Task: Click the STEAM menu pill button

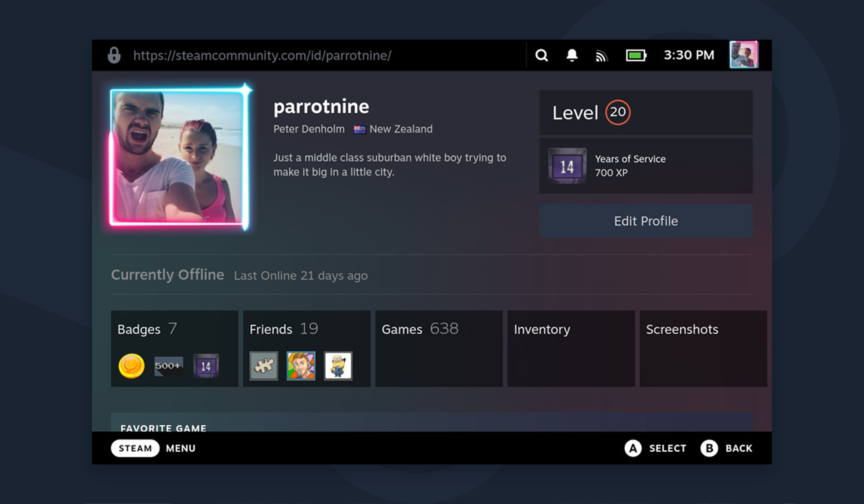Action: [x=135, y=448]
